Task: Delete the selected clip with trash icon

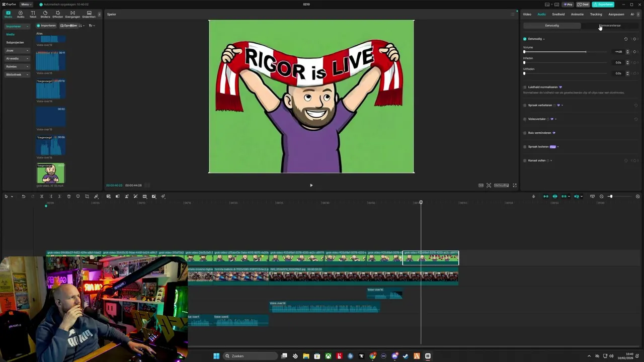Action: pyautogui.click(x=69, y=197)
